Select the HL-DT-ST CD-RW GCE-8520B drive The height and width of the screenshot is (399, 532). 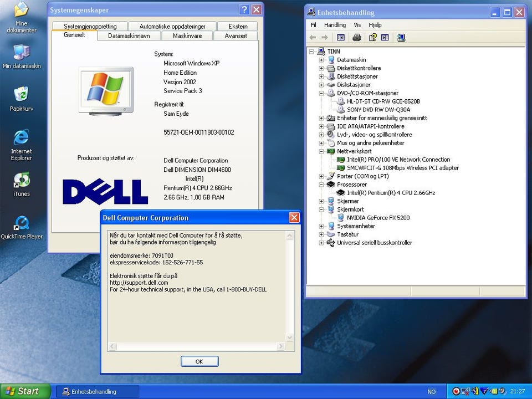click(383, 101)
